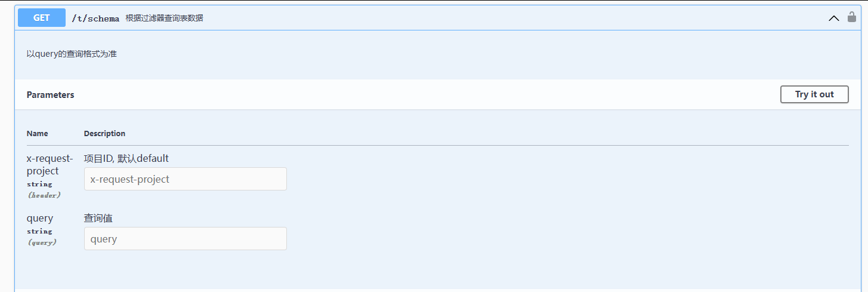Click the summary text 根据过滤器查询表数据
Viewport: 868px width, 292px height.
(164, 19)
